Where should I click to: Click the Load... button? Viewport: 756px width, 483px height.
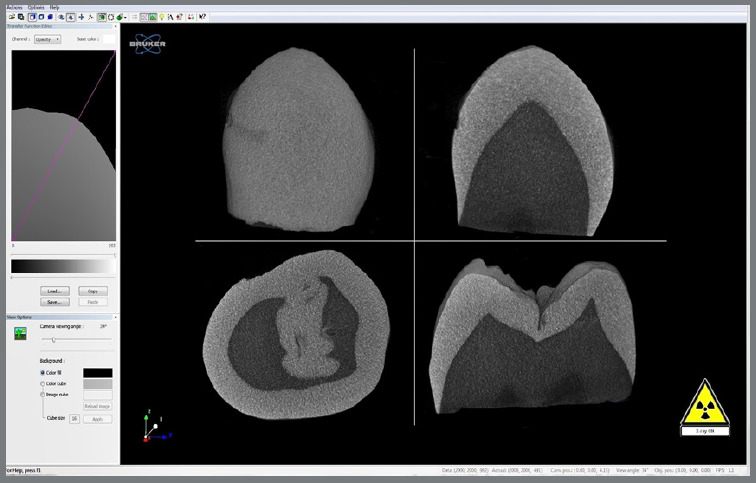54,291
